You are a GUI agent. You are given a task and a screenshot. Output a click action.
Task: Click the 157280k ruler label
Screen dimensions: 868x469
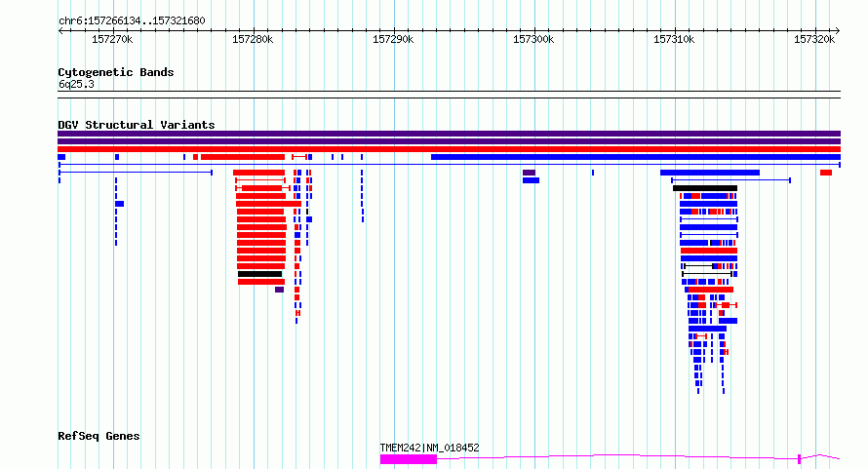point(253,39)
